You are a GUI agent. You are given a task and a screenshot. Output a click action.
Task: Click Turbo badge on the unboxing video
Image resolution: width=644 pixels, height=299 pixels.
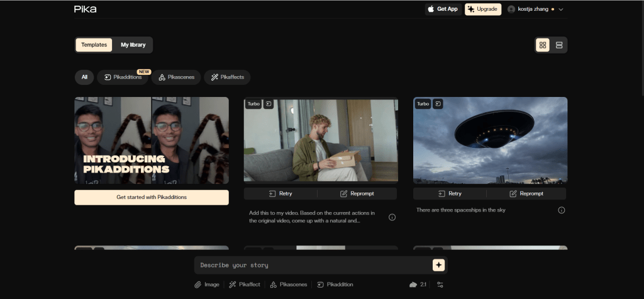coord(253,104)
